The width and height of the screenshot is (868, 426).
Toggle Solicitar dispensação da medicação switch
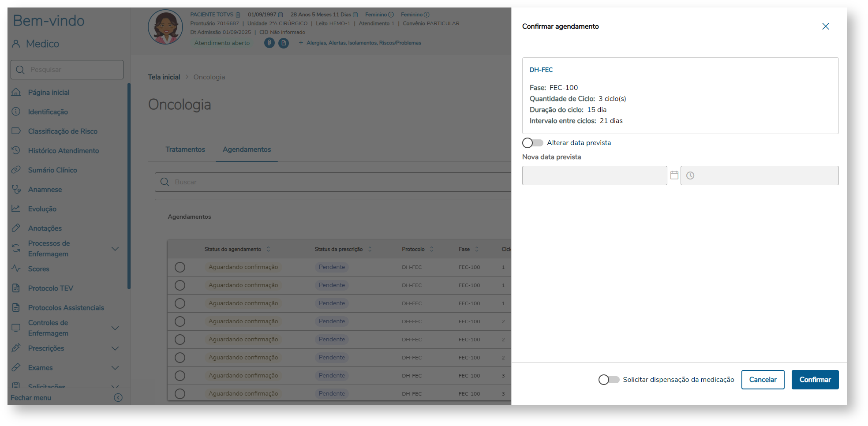pos(609,380)
